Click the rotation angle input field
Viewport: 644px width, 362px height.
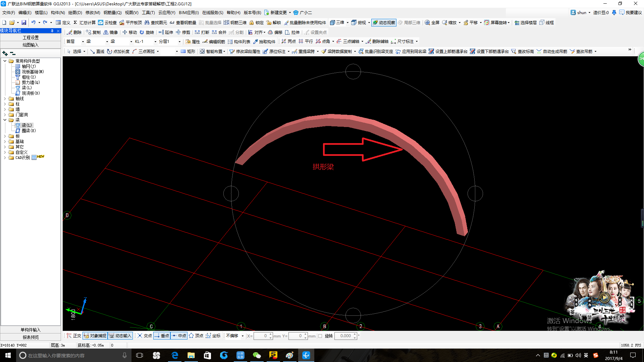click(345, 336)
